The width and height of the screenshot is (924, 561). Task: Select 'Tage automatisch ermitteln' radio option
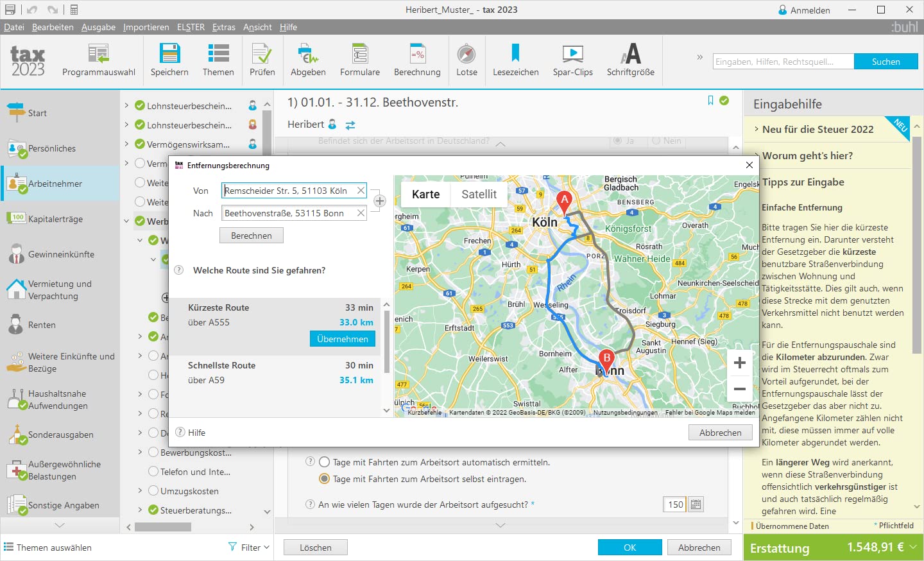click(x=325, y=462)
